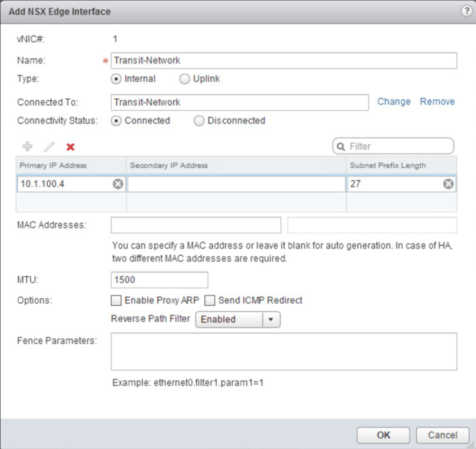Clear the Subnet Prefix Length value
Image resolution: width=476 pixels, height=449 pixels.
coord(448,184)
